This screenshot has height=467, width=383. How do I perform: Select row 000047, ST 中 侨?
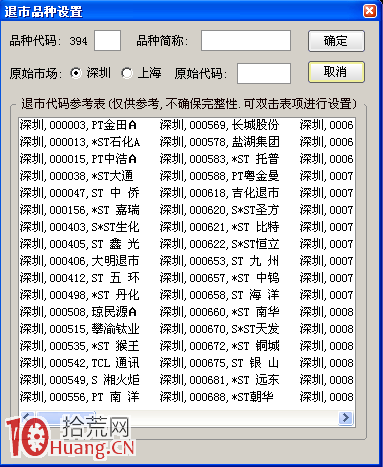click(80, 193)
